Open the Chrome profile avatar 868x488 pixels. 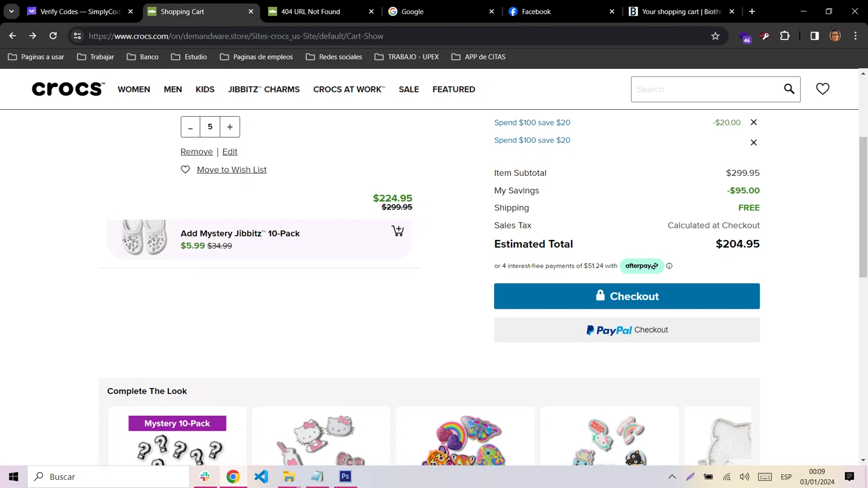tap(835, 36)
